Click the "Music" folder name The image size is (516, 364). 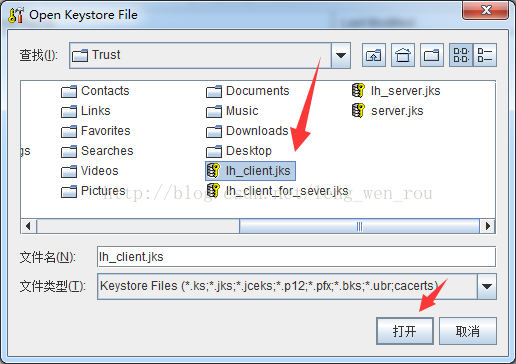(x=242, y=111)
